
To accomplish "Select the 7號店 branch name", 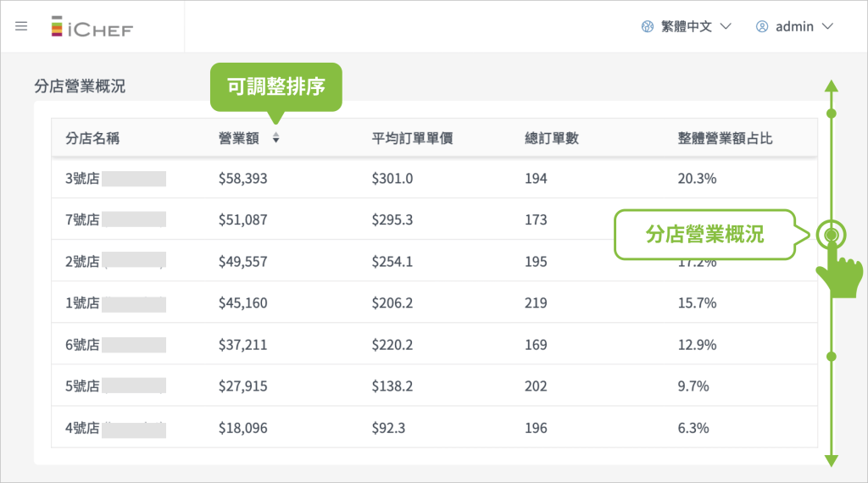I will (x=82, y=220).
